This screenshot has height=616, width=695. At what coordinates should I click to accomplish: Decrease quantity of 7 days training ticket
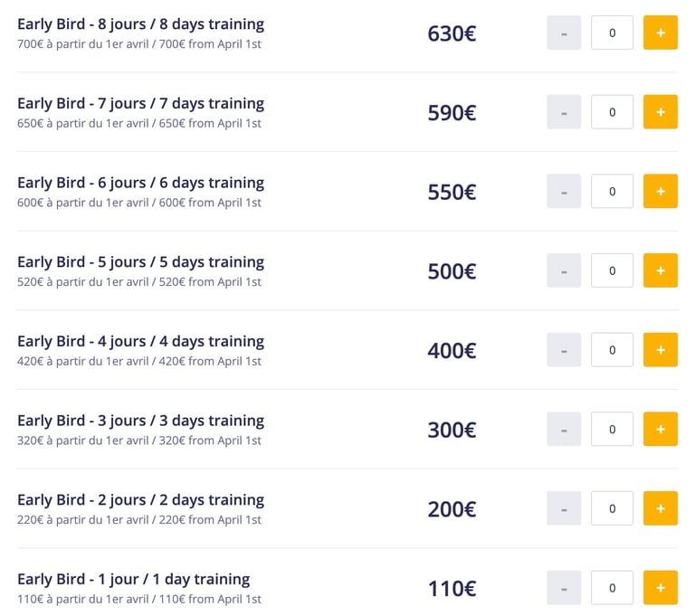(x=564, y=112)
